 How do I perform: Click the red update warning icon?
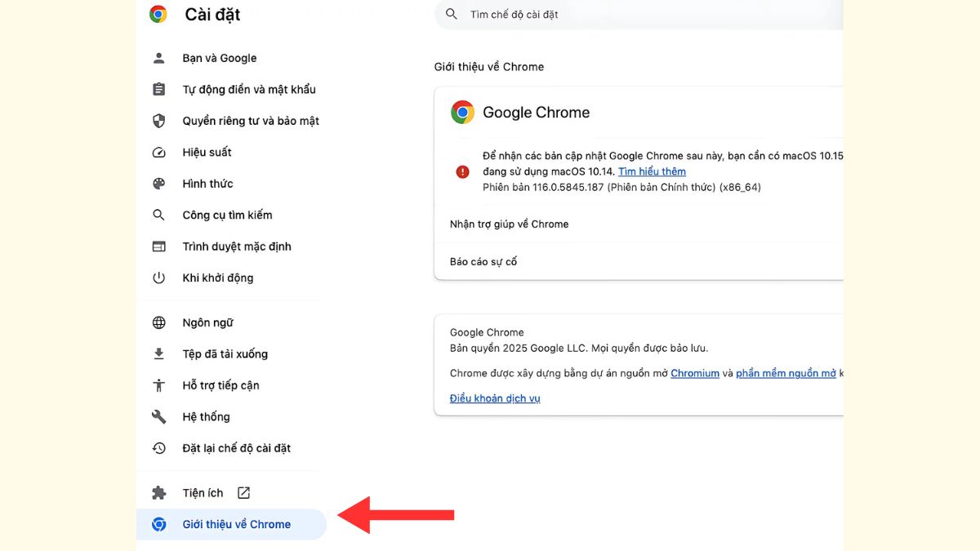pos(462,171)
